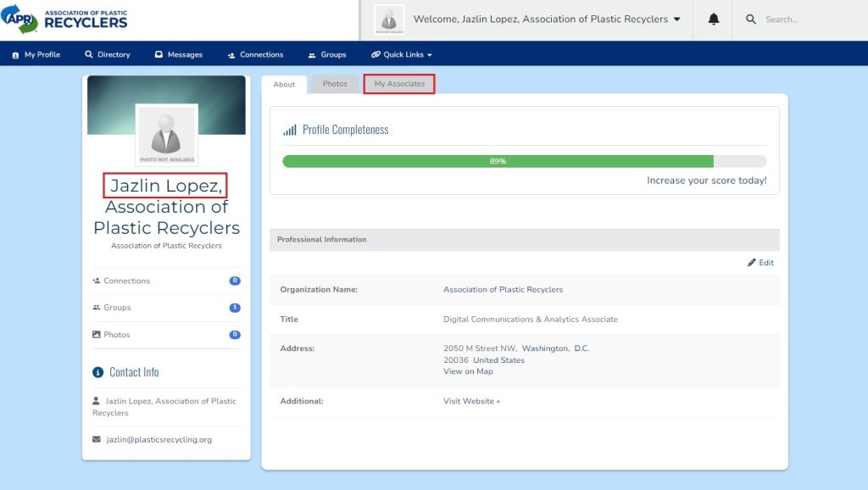This screenshot has width=868, height=490.
Task: Click the Jazlin Lopez profile name heading
Action: [x=165, y=186]
